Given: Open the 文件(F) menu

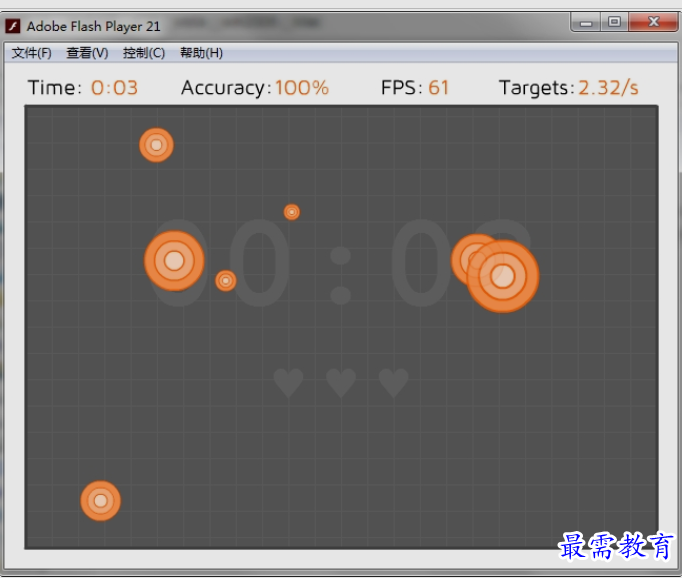Looking at the screenshot, I should tap(31, 53).
